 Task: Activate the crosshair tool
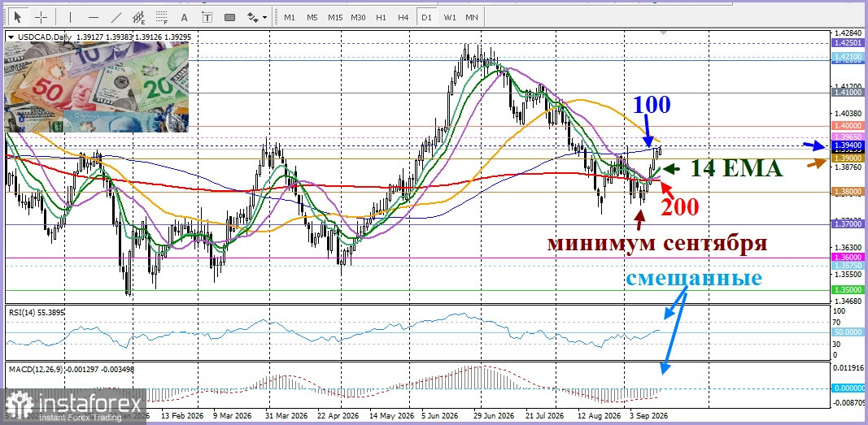pyautogui.click(x=41, y=17)
